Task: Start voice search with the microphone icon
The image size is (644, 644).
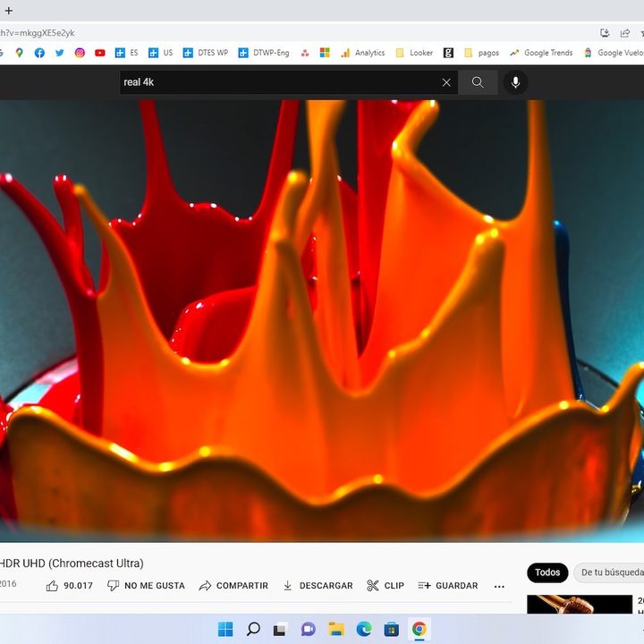Action: point(515,82)
